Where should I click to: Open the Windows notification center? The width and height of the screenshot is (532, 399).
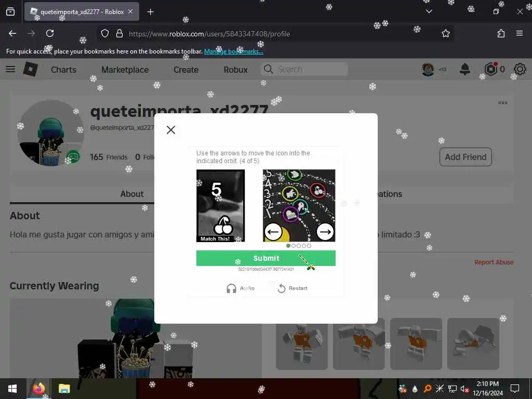(515, 389)
